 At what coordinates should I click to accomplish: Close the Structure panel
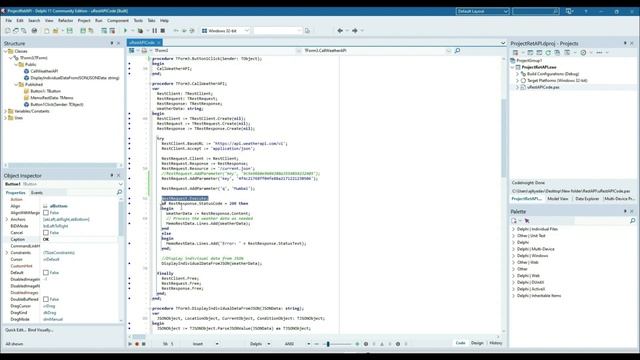[119, 43]
